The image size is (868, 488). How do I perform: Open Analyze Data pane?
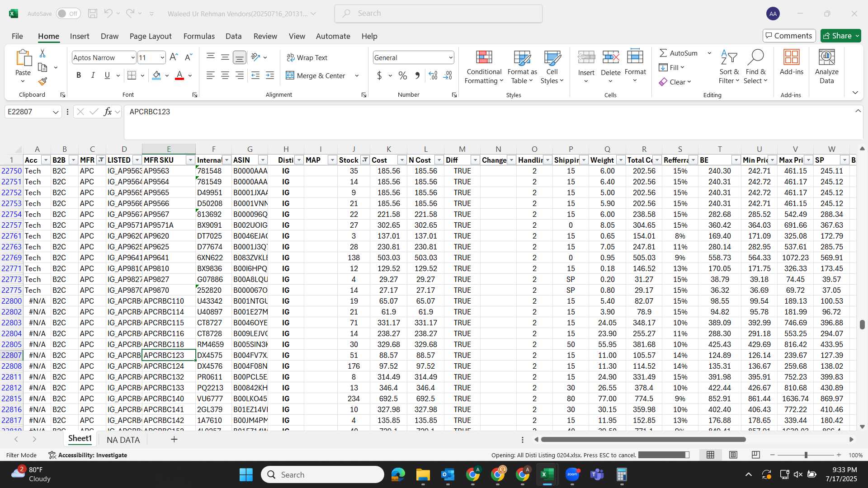[826, 67]
